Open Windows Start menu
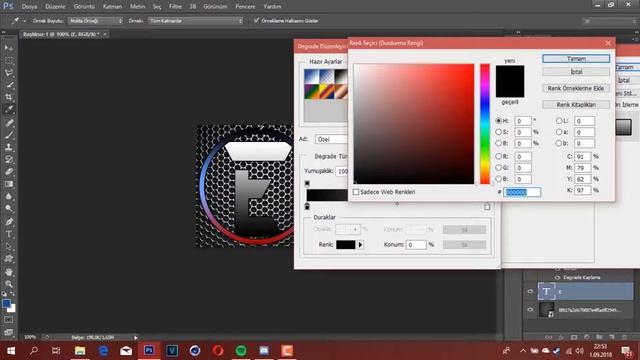 pyautogui.click(x=11, y=350)
